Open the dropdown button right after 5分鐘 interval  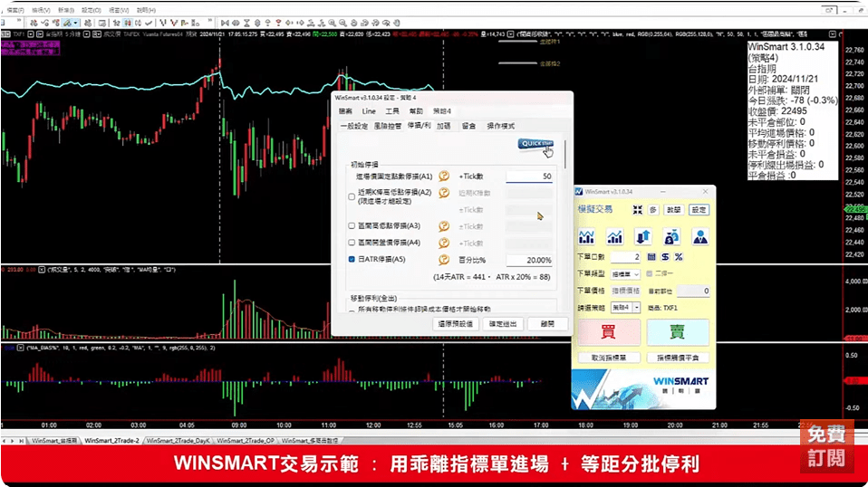point(86,34)
